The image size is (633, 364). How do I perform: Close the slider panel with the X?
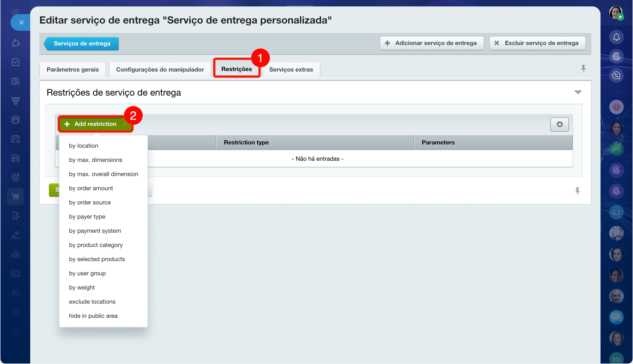coord(21,22)
